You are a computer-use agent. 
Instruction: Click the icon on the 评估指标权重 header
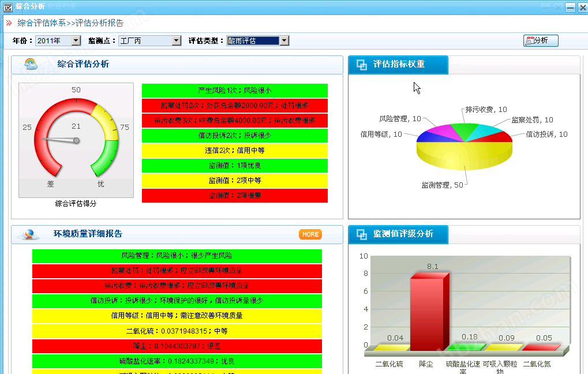tap(362, 65)
